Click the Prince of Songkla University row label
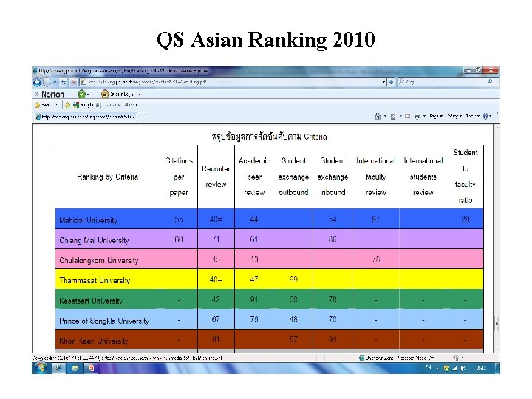This screenshot has height=399, width=532. (104, 321)
